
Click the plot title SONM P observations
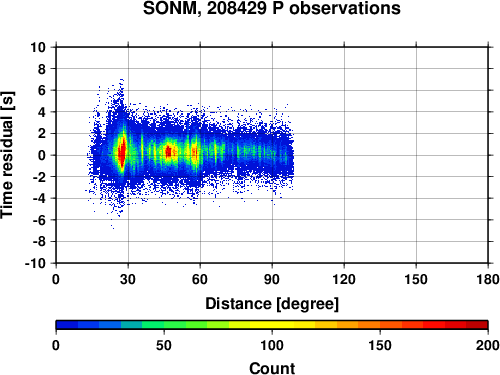pos(272,8)
